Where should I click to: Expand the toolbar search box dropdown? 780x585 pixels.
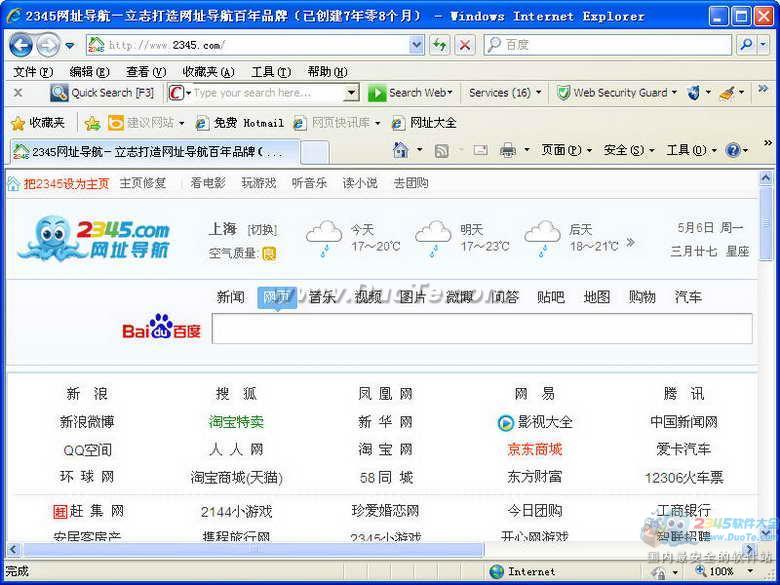coord(352,93)
